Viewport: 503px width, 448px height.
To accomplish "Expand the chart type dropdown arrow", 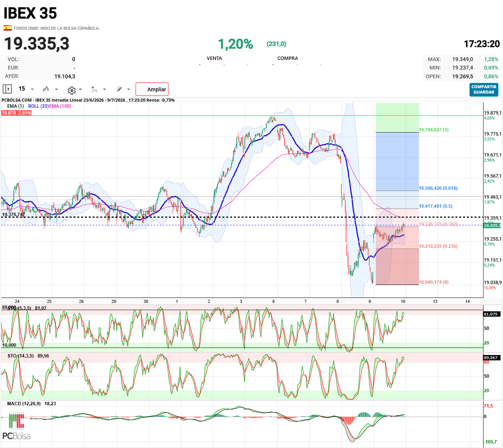I will pyautogui.click(x=56, y=89).
